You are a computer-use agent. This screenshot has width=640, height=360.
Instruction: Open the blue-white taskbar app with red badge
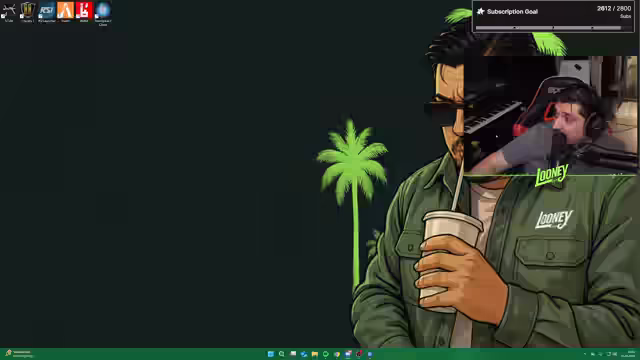pos(348,354)
